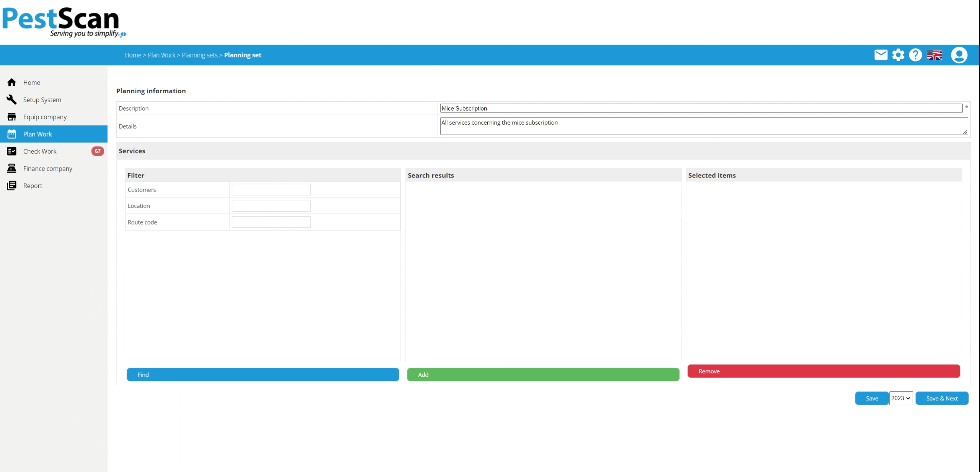Open Plan Work sidebar menu item
This screenshot has height=472, width=980.
click(x=38, y=134)
